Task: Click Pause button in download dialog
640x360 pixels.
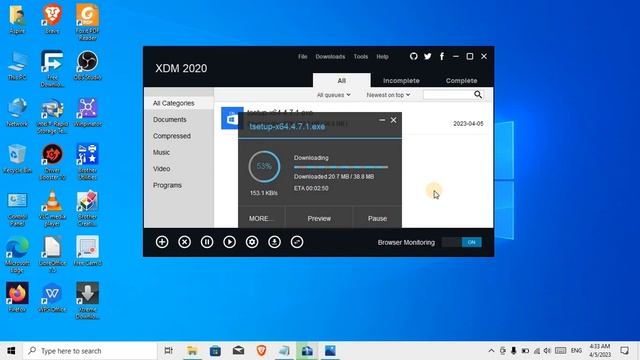Action: [x=377, y=218]
